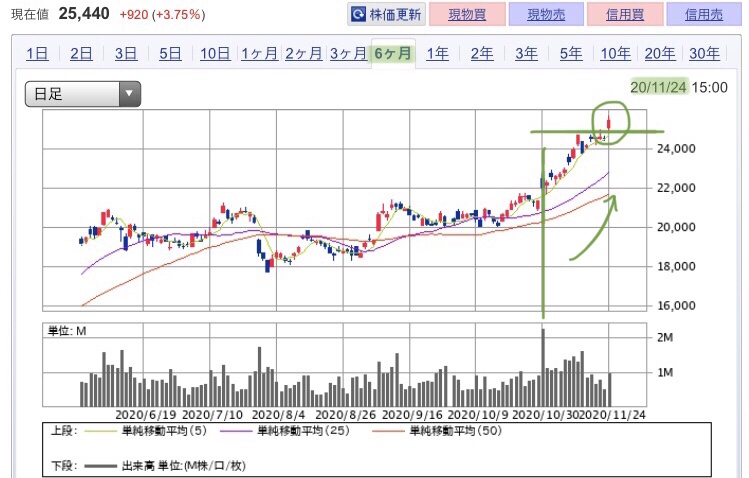Click the 16,000 price axis label
Image resolution: width=749 pixels, height=478 pixels.
point(675,305)
